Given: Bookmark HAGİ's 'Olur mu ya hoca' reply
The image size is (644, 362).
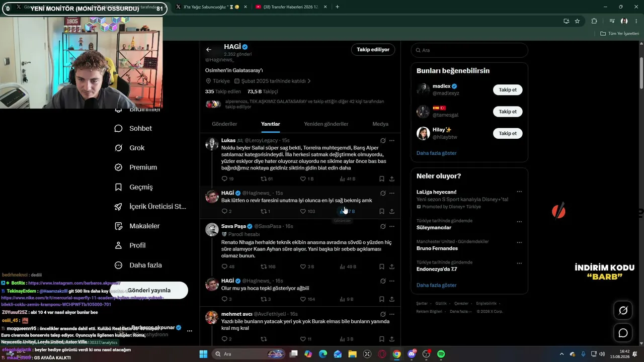Looking at the screenshot, I should tap(382, 299).
